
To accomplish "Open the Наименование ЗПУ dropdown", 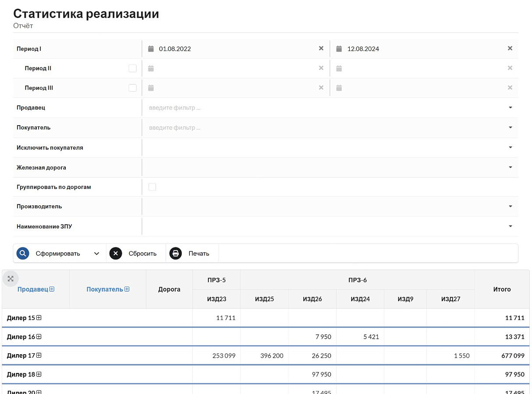I will point(511,226).
